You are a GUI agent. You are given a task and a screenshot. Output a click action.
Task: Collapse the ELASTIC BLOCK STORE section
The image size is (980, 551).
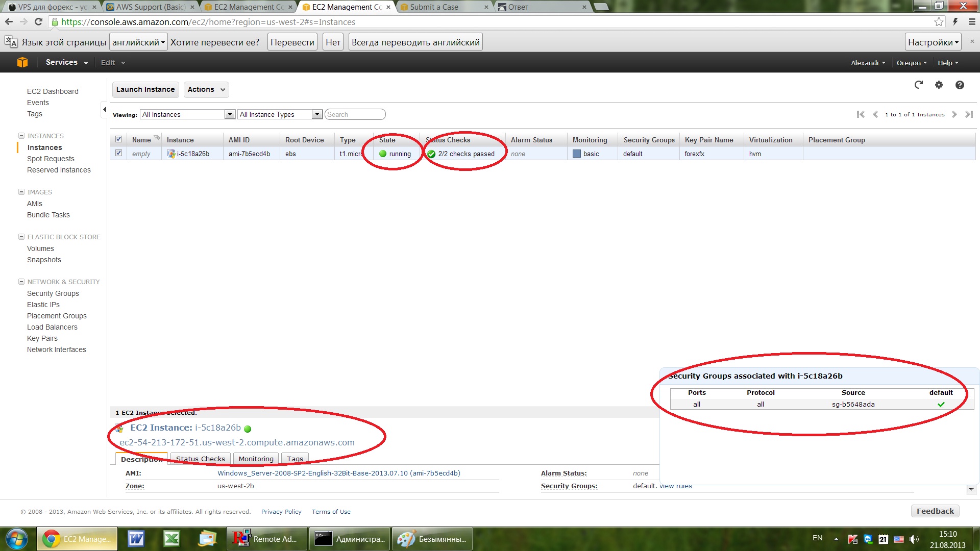(21, 237)
